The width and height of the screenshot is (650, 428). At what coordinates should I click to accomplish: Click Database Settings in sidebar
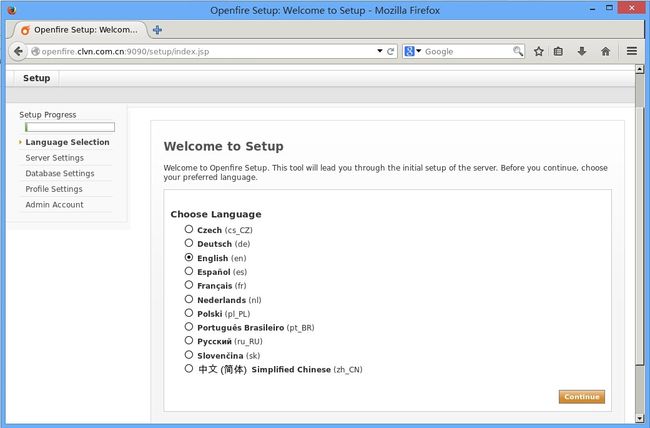tap(60, 173)
